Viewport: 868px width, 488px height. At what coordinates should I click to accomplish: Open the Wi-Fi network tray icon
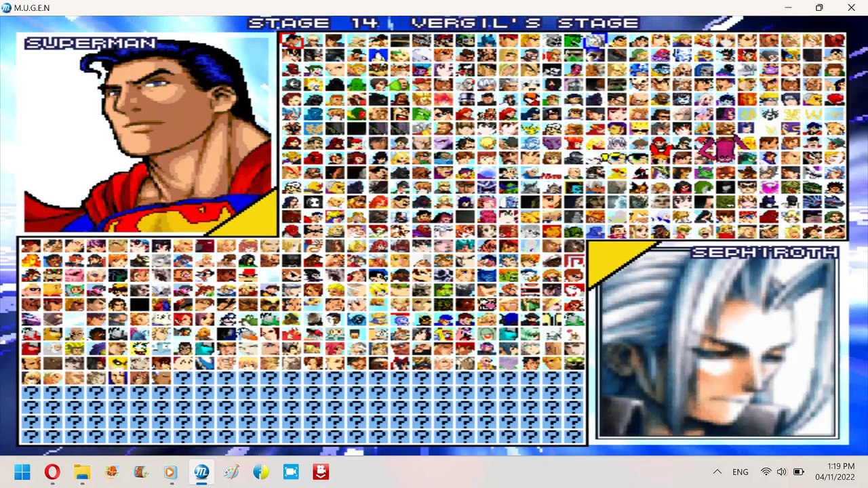[766, 472]
